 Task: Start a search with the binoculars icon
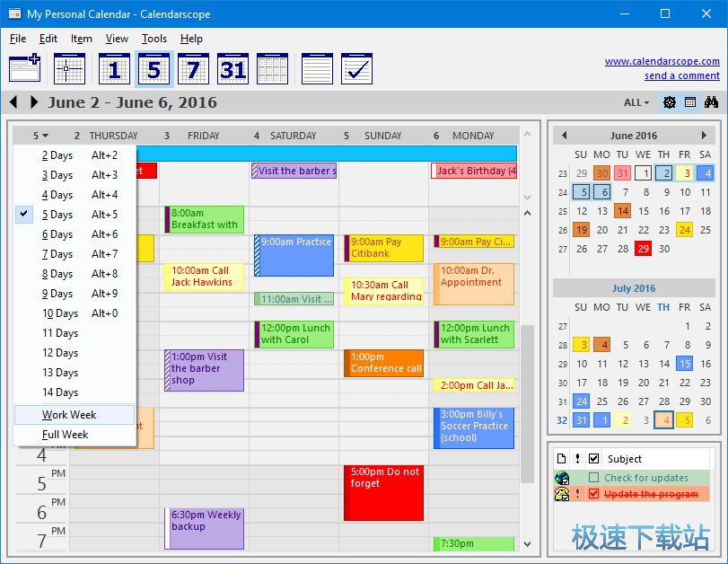713,103
